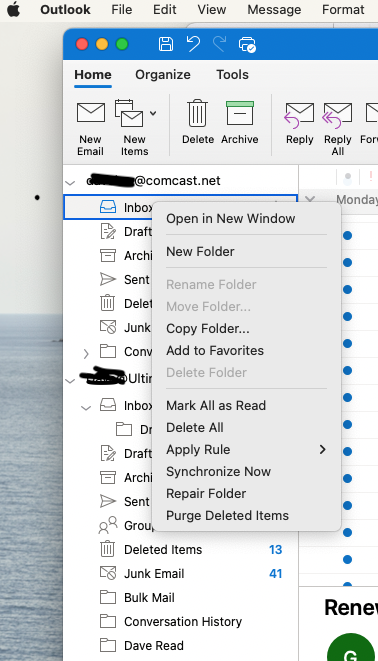Select the Groups people icon

[108, 525]
